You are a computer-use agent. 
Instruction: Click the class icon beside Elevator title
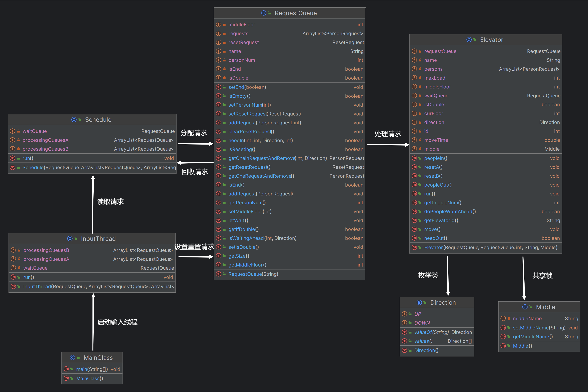469,40
